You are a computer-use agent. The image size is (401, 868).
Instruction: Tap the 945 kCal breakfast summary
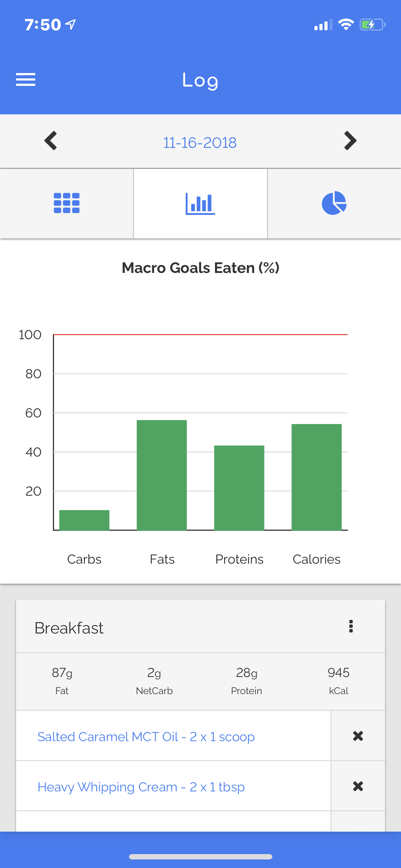(339, 681)
